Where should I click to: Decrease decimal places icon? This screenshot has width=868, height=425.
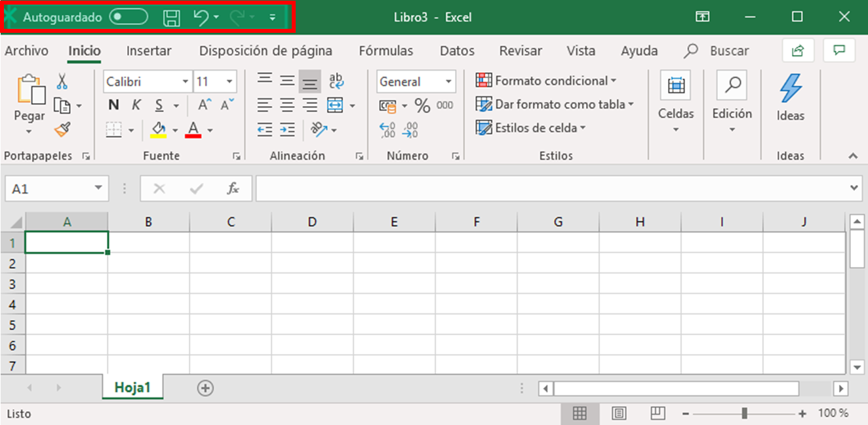[410, 130]
